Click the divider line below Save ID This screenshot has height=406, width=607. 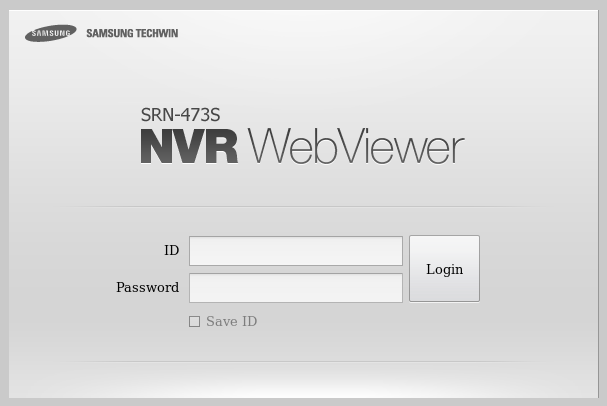304,362
